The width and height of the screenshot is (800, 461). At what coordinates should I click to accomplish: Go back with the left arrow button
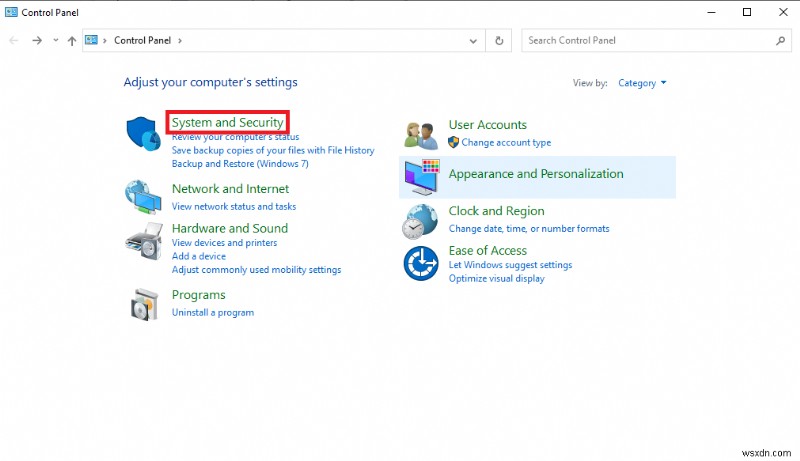coord(14,40)
